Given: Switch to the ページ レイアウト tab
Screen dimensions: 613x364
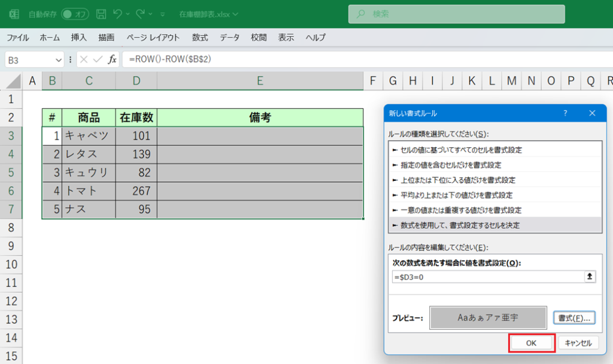Looking at the screenshot, I should tap(153, 38).
